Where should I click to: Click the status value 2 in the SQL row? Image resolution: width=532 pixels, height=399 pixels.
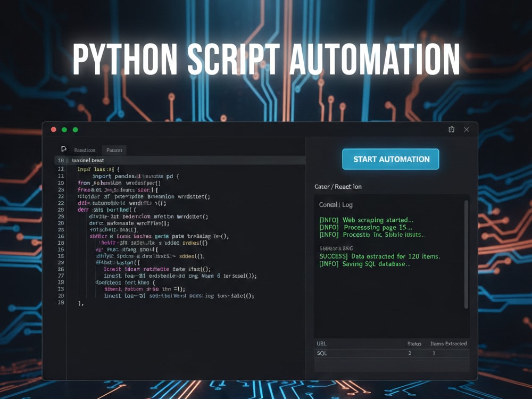pos(410,353)
